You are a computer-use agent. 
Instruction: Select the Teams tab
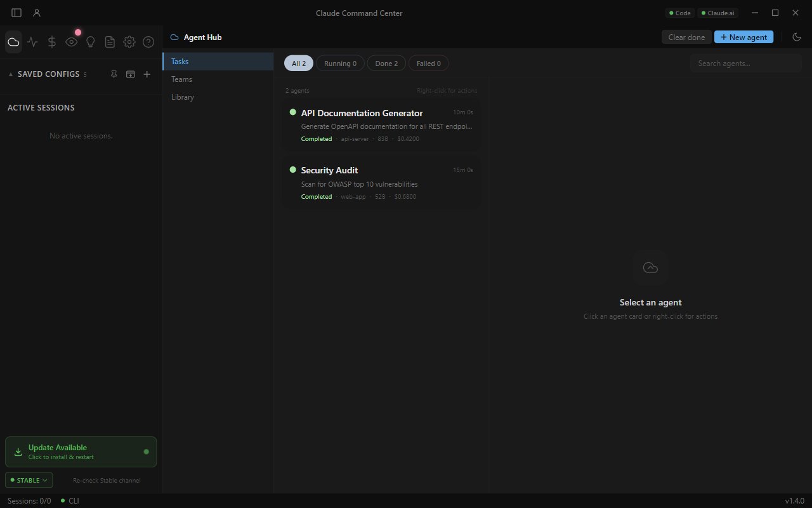[218, 79]
